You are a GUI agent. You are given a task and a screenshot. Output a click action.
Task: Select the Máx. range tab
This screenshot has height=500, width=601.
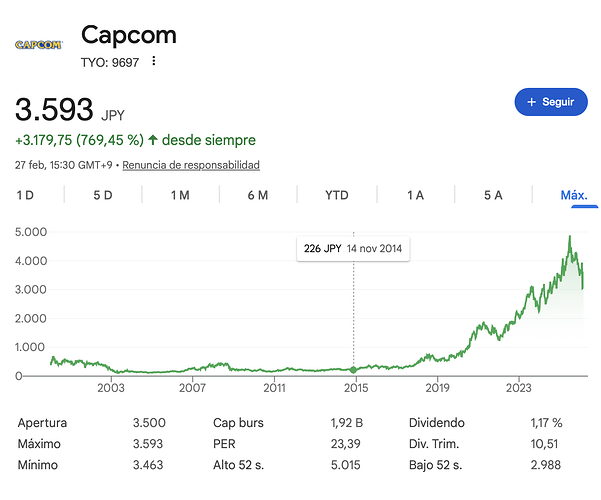573,195
